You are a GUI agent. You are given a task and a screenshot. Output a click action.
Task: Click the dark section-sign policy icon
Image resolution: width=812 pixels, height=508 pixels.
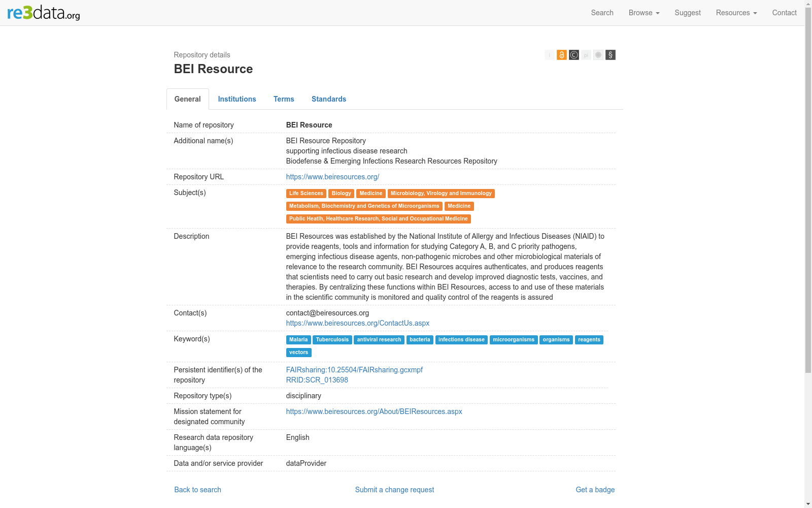click(x=611, y=55)
